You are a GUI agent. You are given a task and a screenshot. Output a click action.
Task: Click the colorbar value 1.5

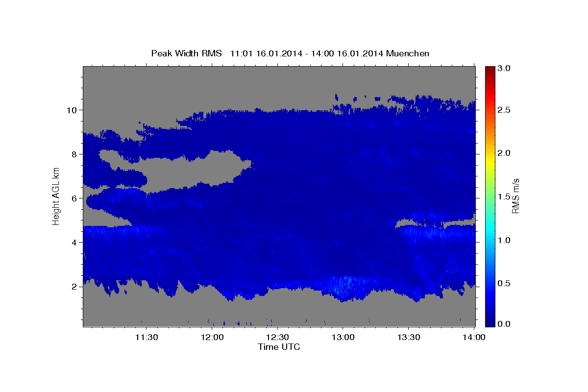click(x=505, y=196)
